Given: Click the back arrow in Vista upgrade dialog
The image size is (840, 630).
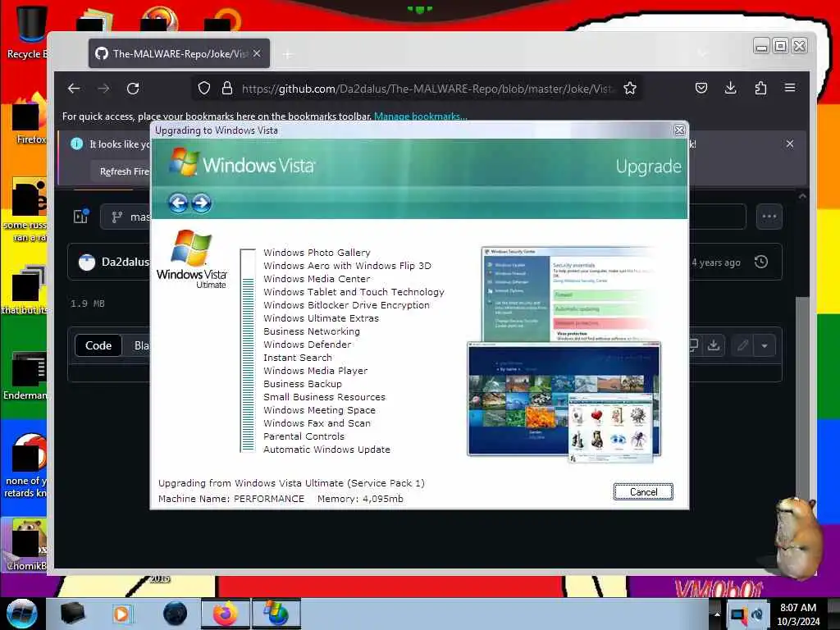Looking at the screenshot, I should (178, 203).
